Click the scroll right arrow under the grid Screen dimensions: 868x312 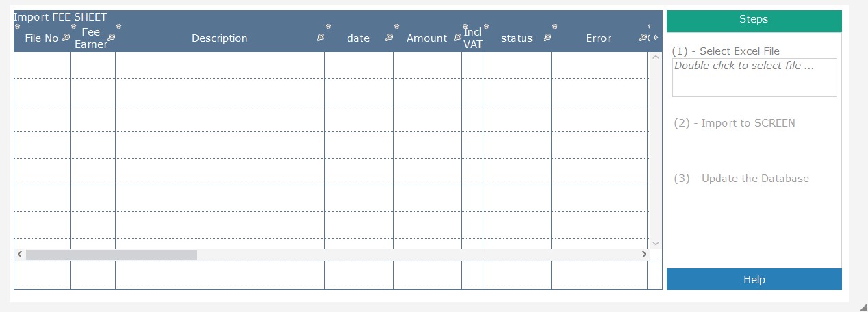pos(643,255)
